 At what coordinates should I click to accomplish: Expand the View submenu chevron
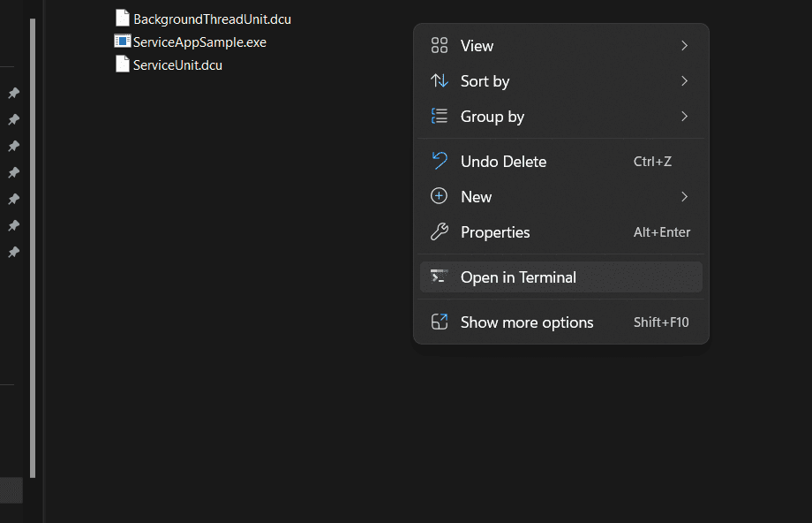pos(684,46)
